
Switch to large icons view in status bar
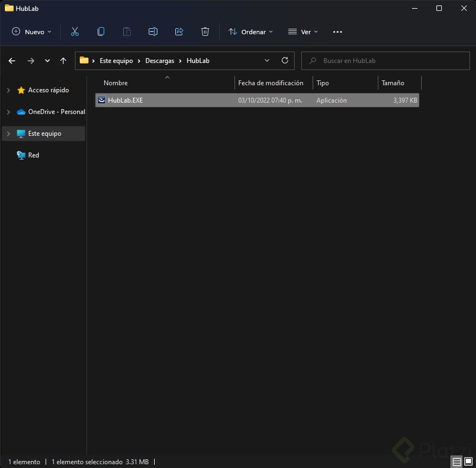(468, 461)
